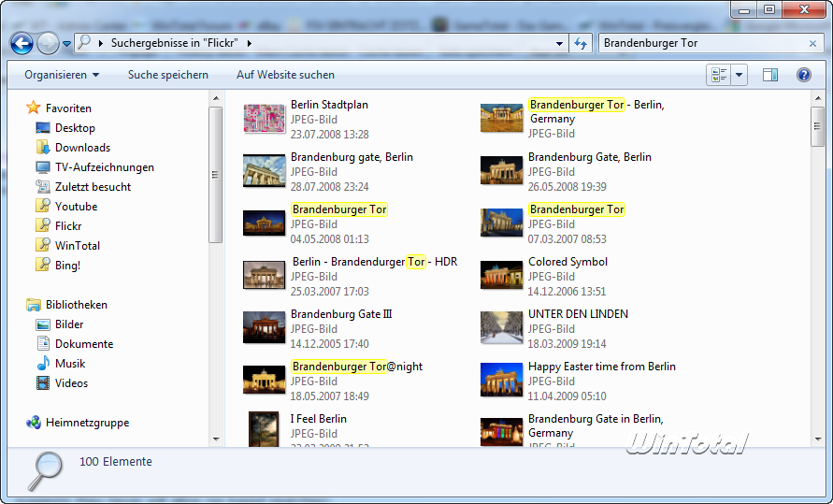Click Suche speichern in the toolbar
The height and width of the screenshot is (504, 833).
(x=168, y=75)
